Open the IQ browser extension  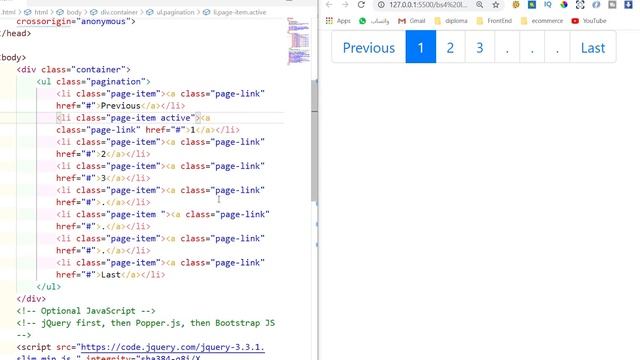coord(548,4)
